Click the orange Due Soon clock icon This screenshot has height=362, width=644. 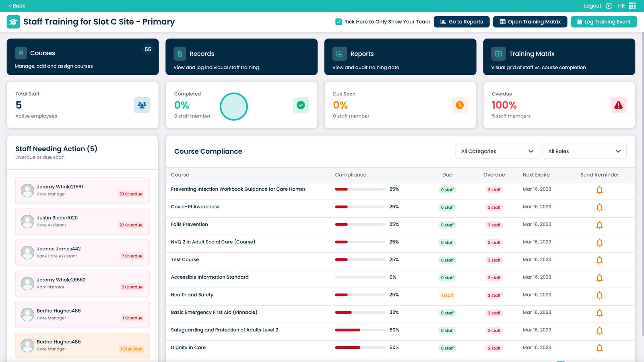(459, 105)
